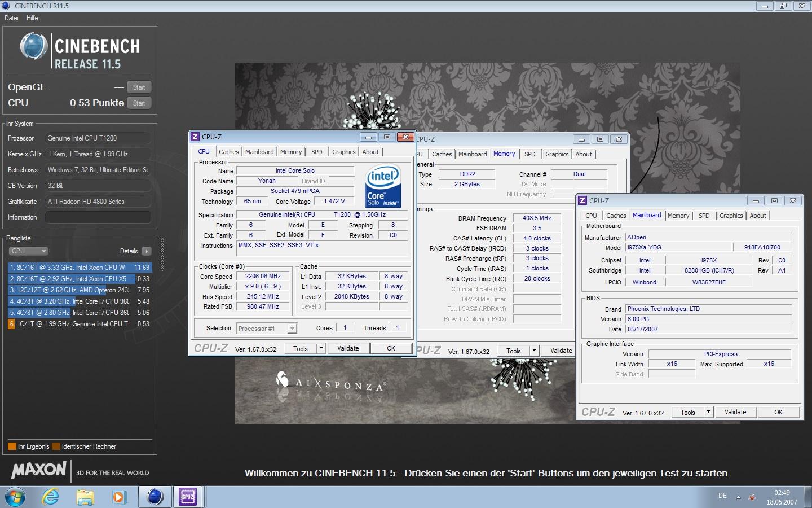Image resolution: width=812 pixels, height=508 pixels.
Task: Start the OpenGL benchmark
Action: (139, 87)
